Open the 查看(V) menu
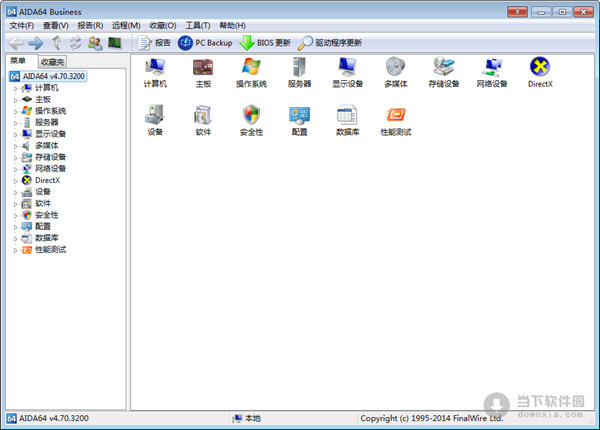The width and height of the screenshot is (600, 430). (x=56, y=26)
